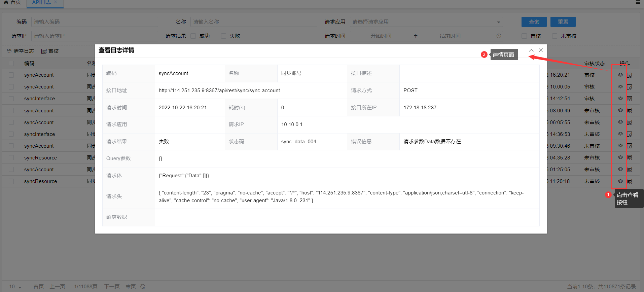View log details for row 06:05:55
This screenshot has width=644, height=292.
[620, 122]
